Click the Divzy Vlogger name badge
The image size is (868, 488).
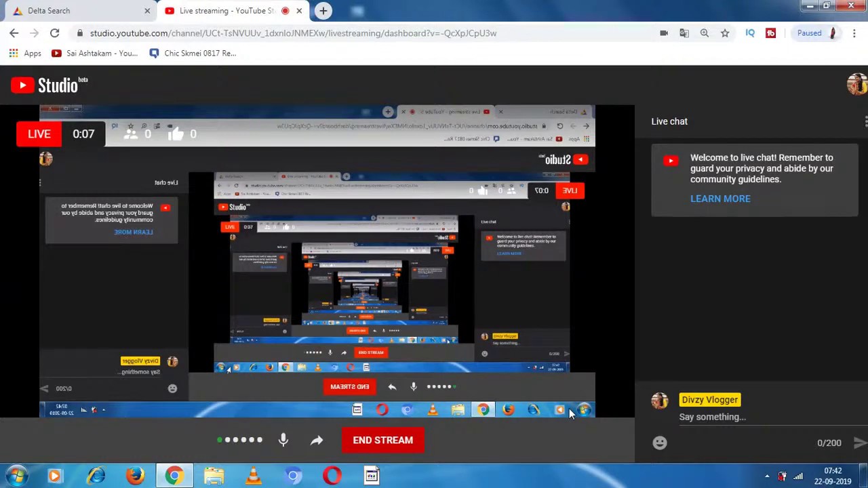point(709,400)
